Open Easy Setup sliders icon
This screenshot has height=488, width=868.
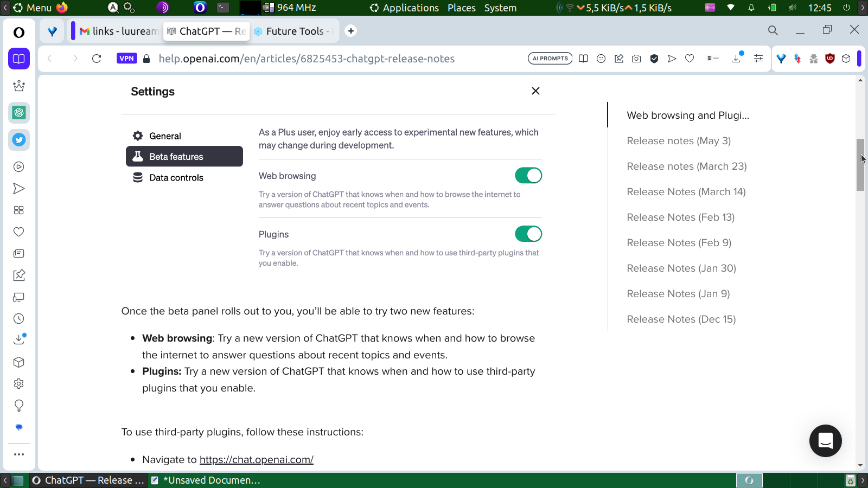[x=758, y=59]
